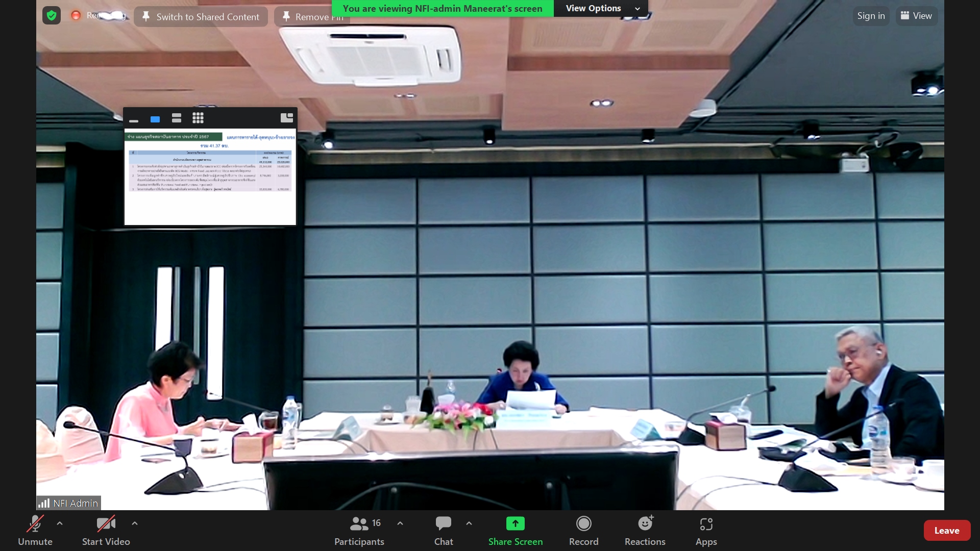Click the green Share Screen icon
Screen dimensions: 980x551
[x=515, y=524]
